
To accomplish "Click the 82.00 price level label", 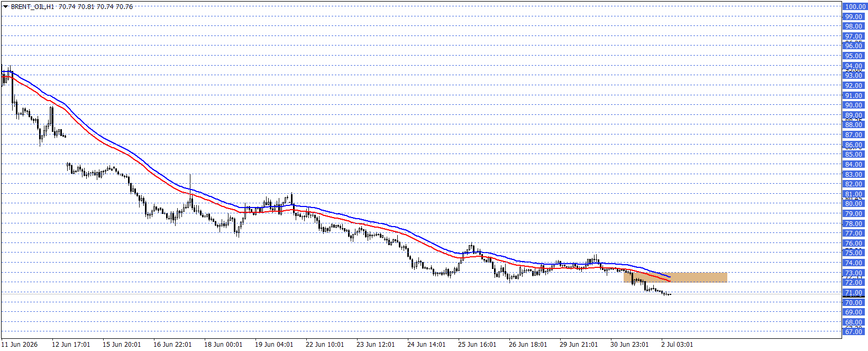I will pyautogui.click(x=853, y=184).
